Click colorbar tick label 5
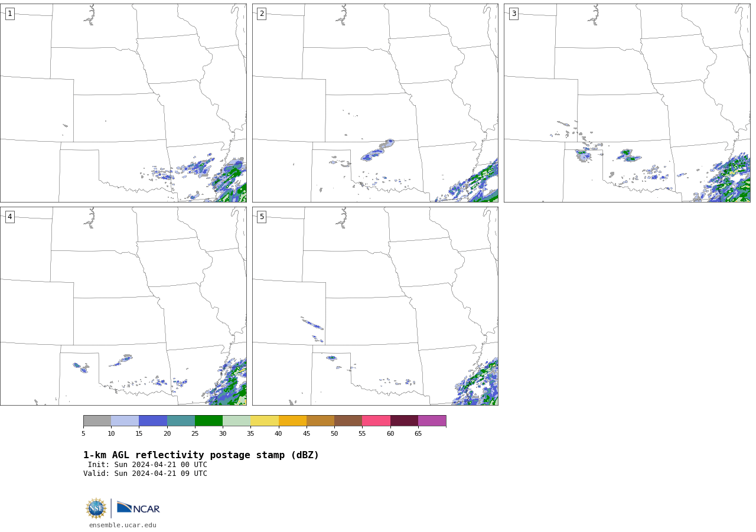 pyautogui.click(x=83, y=434)
